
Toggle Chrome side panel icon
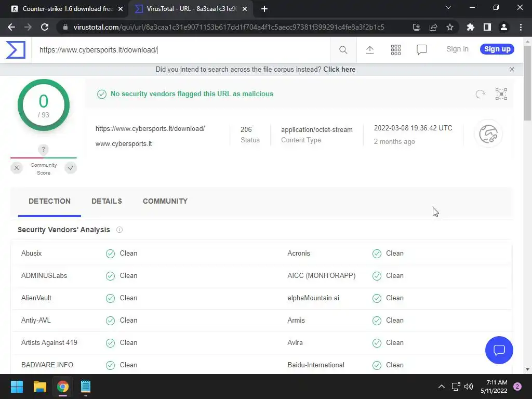click(x=487, y=27)
